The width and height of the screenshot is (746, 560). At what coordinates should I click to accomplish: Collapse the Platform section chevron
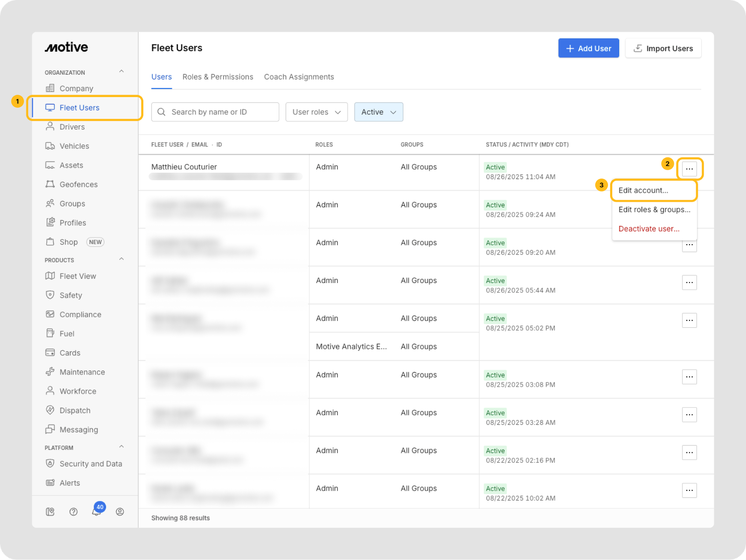[x=121, y=447]
